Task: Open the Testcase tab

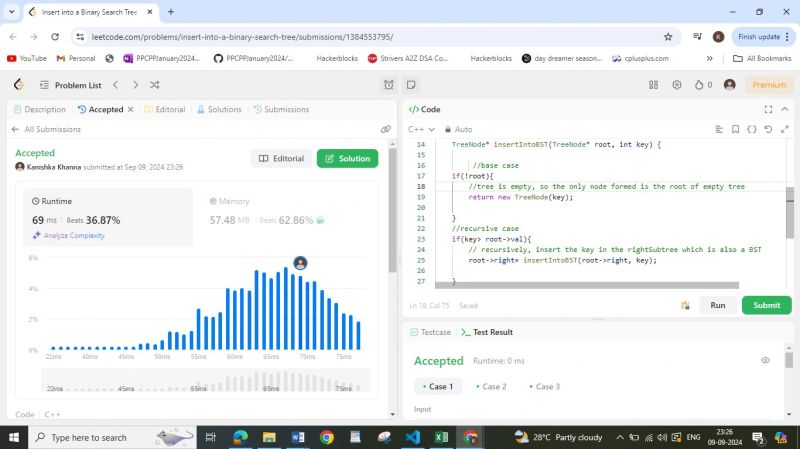Action: coord(429,332)
